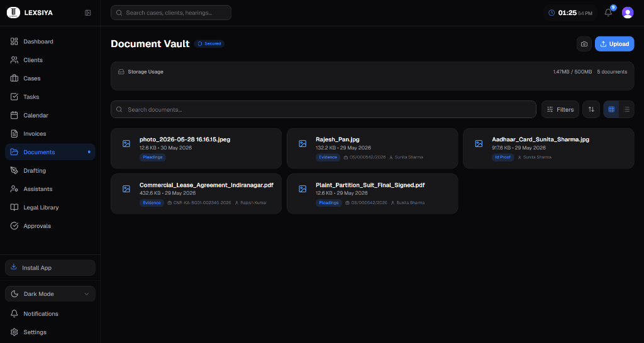
Task: Focus the Search documents field
Action: click(x=323, y=109)
